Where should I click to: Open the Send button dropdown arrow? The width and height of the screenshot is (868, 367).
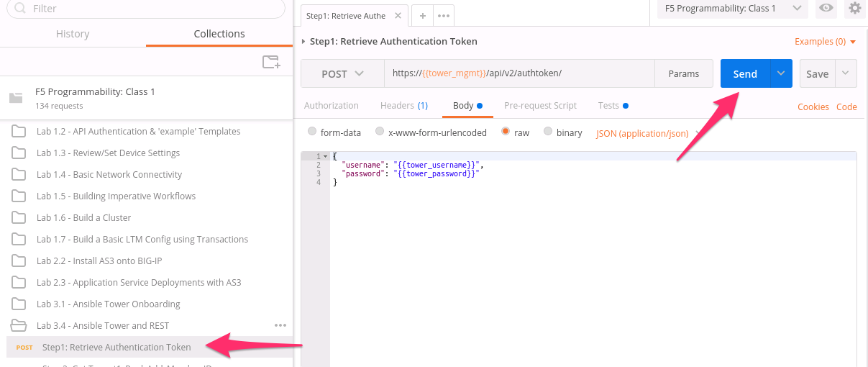pyautogui.click(x=781, y=73)
